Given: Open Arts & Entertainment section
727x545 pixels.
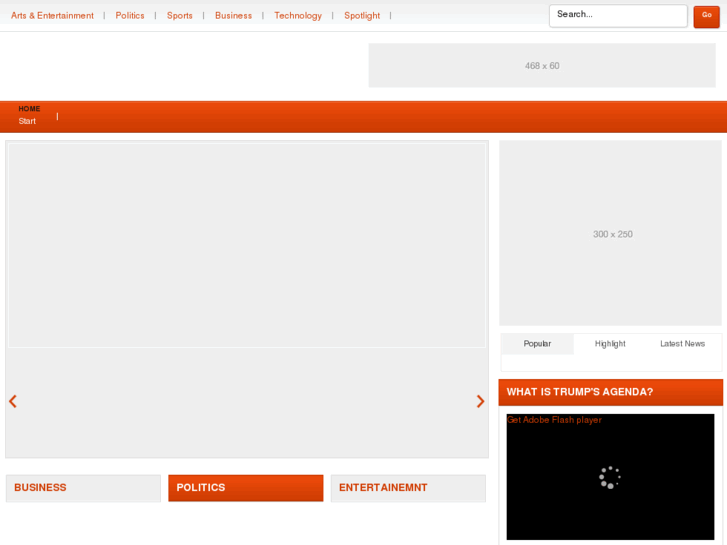Looking at the screenshot, I should point(52,16).
